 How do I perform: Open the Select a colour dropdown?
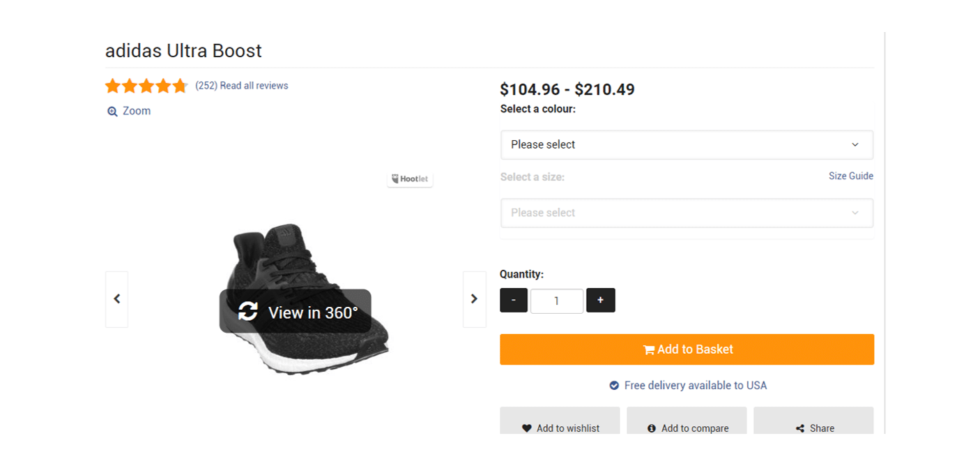coord(687,144)
